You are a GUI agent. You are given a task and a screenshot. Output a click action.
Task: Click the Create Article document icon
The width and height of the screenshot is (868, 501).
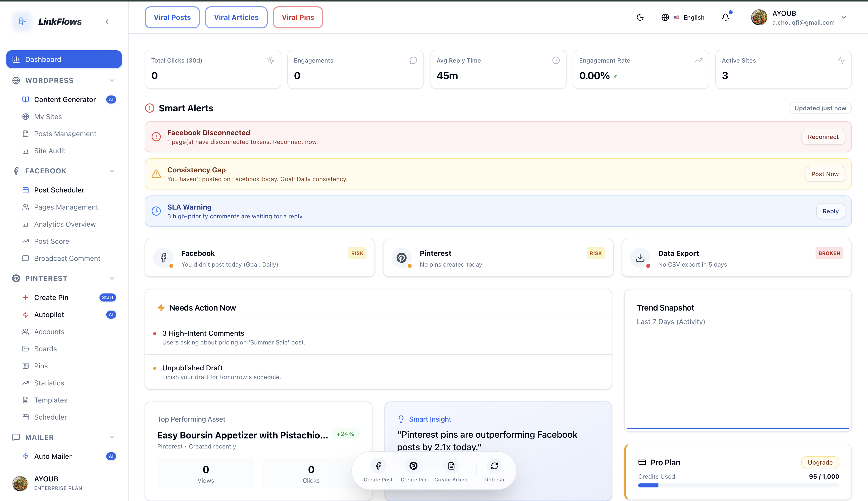pos(451,466)
